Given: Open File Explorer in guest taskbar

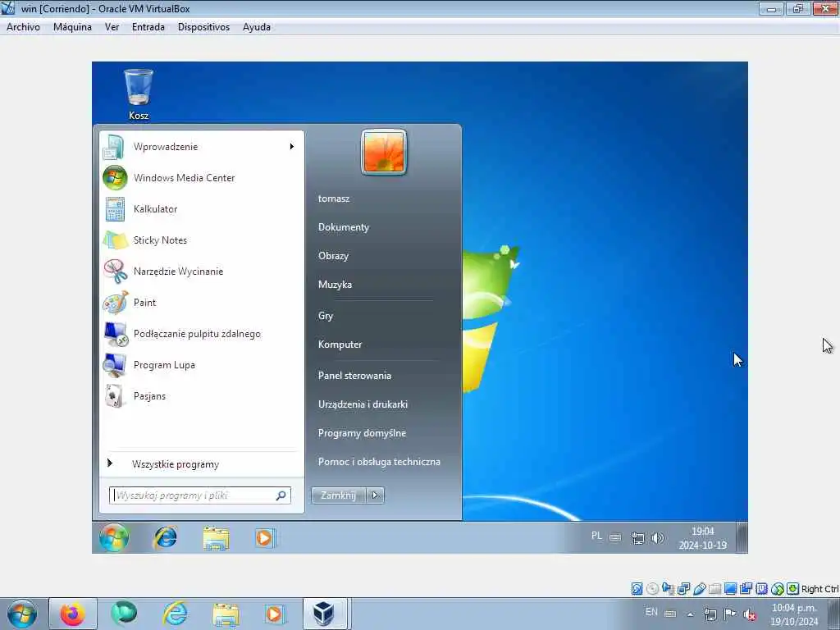Looking at the screenshot, I should click(x=216, y=538).
